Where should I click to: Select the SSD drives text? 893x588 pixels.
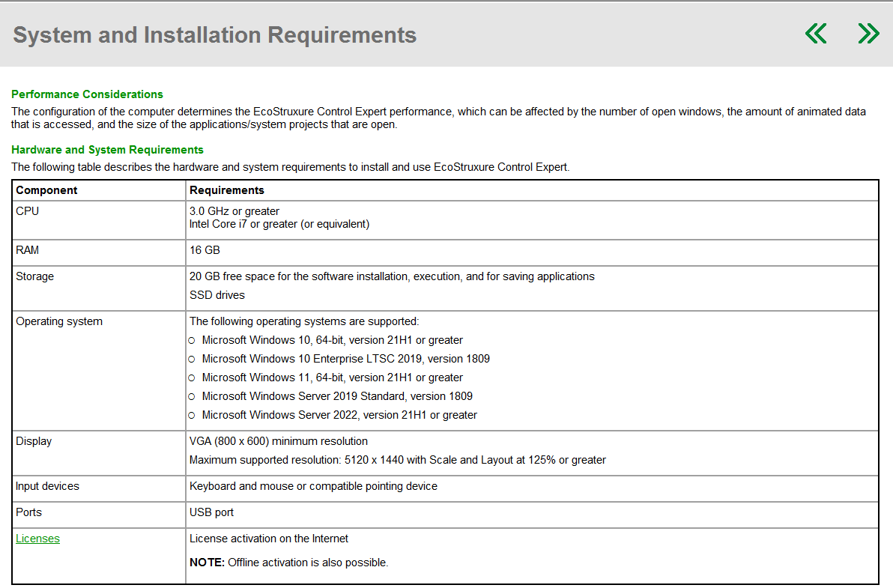(x=217, y=295)
